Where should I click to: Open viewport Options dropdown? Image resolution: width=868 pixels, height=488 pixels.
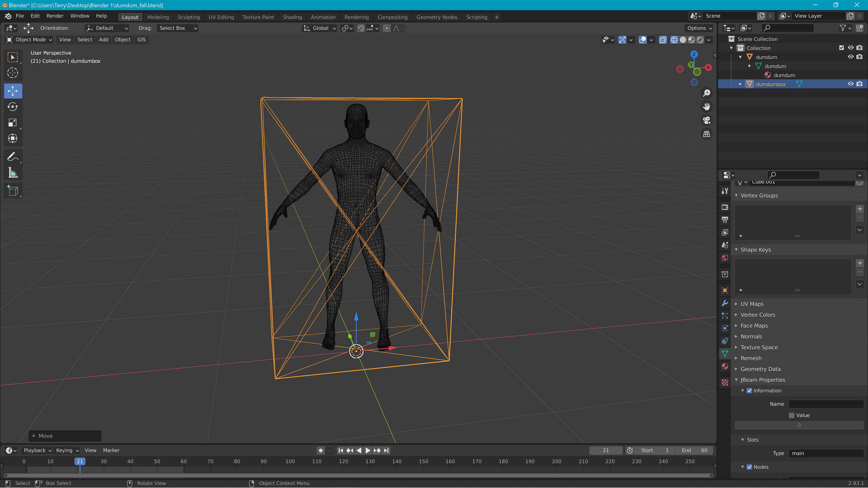click(x=700, y=28)
